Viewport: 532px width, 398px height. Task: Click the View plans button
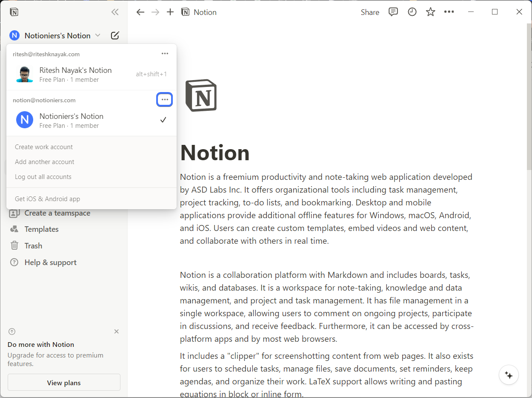point(64,383)
